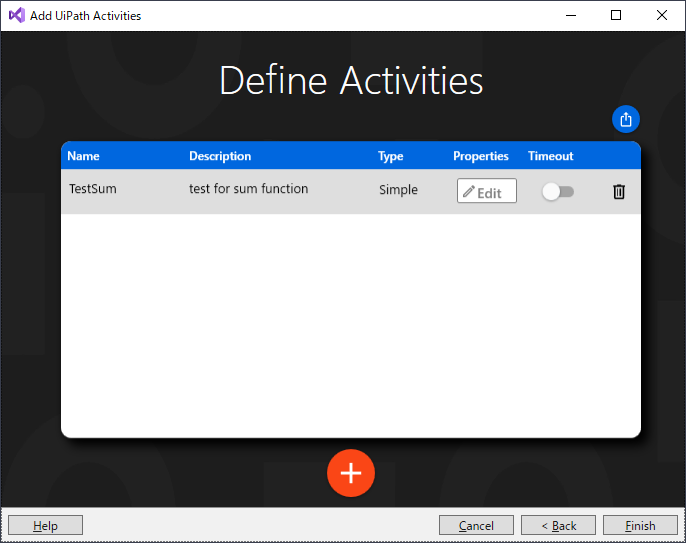
Task: Add a new activity with the orange plus button
Action: [x=351, y=473]
